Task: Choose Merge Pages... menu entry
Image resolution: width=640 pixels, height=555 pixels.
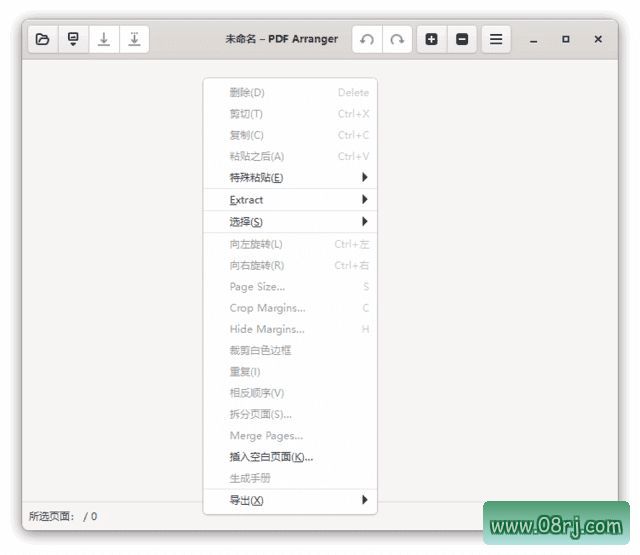Action: [x=290, y=435]
